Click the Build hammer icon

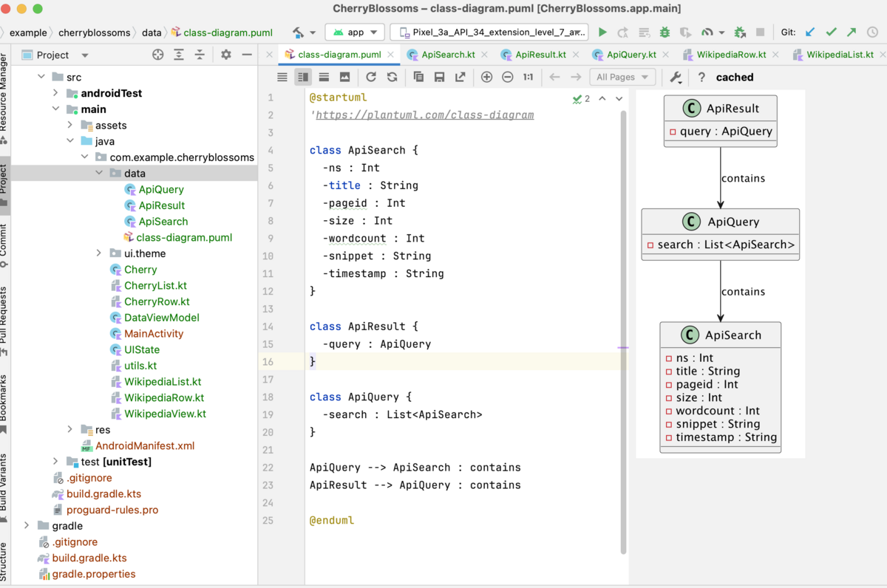299,33
